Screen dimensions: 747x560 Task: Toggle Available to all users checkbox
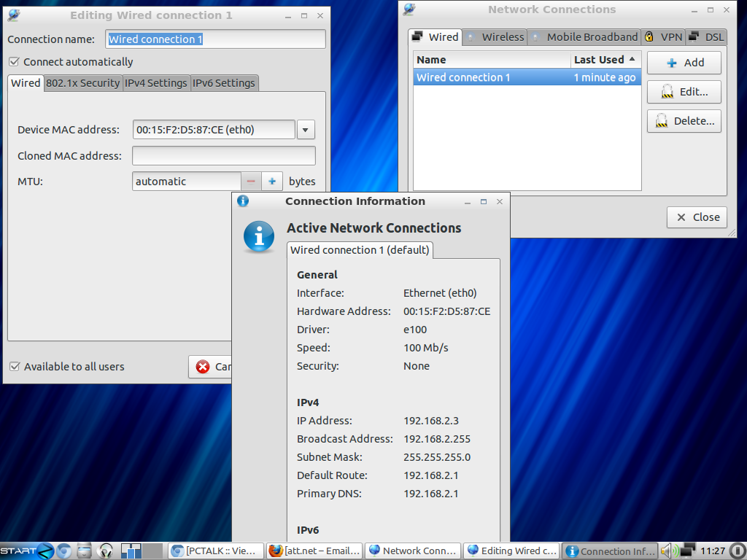tap(15, 367)
